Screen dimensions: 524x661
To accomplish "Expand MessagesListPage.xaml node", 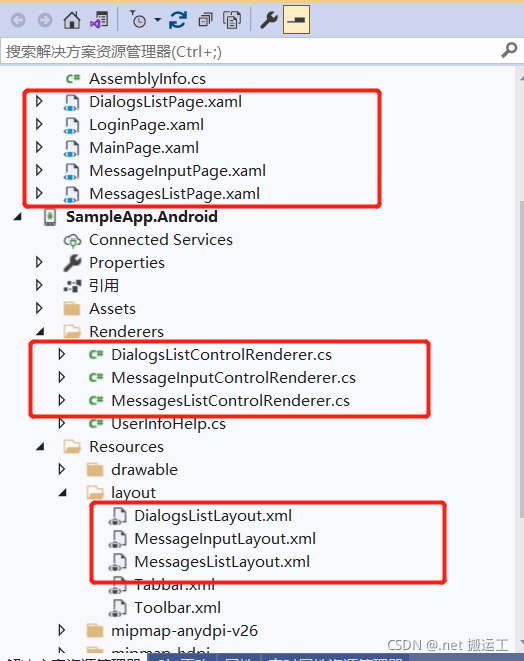I will (39, 193).
